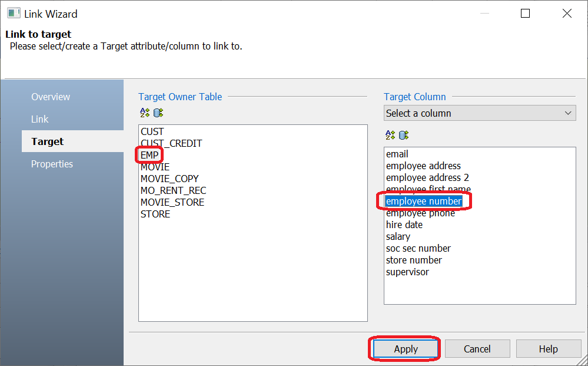
Task: Close the Link Wizard window
Action: click(x=567, y=14)
